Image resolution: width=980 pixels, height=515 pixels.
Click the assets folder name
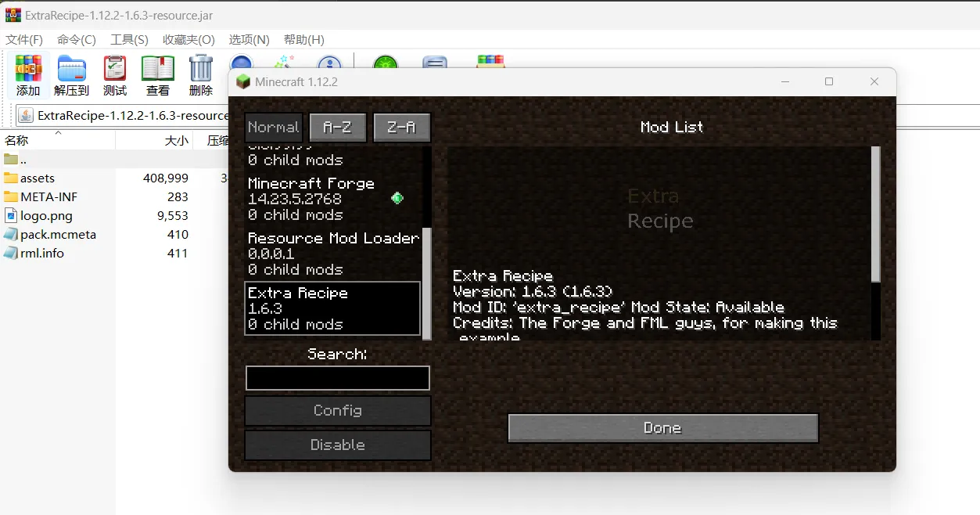pyautogui.click(x=38, y=178)
